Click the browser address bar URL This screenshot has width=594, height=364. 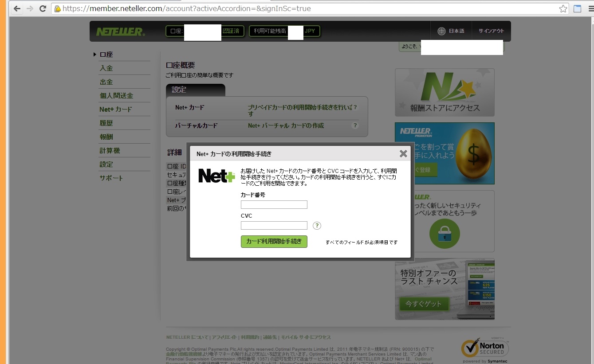(186, 8)
